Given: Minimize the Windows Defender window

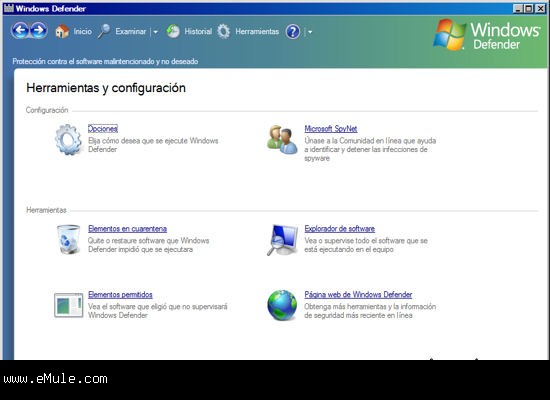Looking at the screenshot, I should point(517,8).
